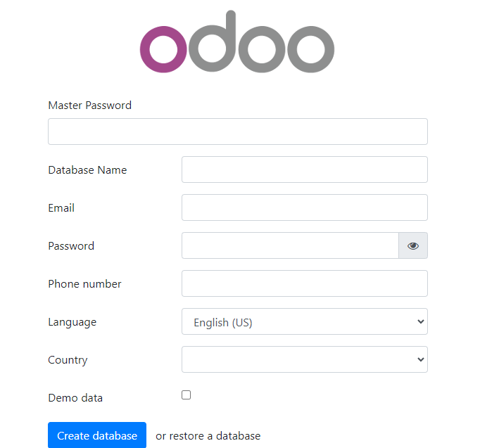The height and width of the screenshot is (448, 480).
Task: Click the Email label text
Action: [x=61, y=208]
